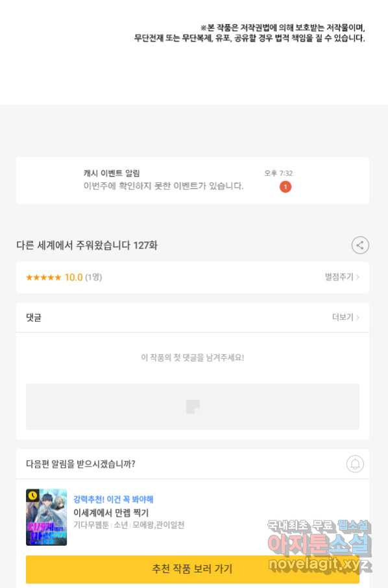Click 추천 작품 보러 가기 yellow button
This screenshot has height=588, width=388.
[193, 569]
